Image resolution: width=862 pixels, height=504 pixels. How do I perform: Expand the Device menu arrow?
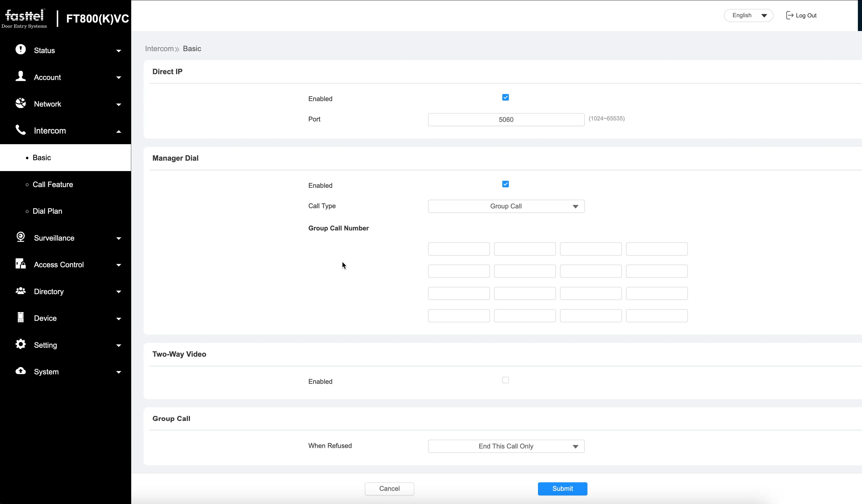point(119,319)
